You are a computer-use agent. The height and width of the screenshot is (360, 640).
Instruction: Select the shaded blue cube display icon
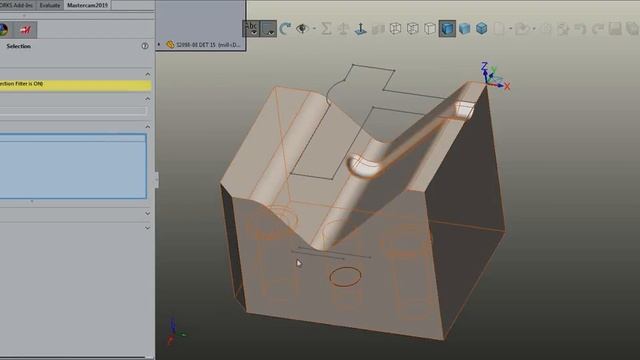pyautogui.click(x=464, y=29)
